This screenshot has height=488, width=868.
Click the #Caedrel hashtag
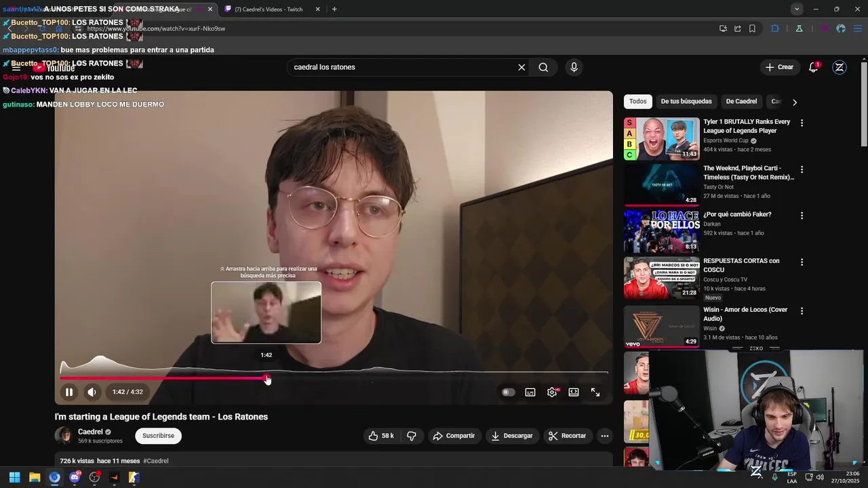[156, 461]
